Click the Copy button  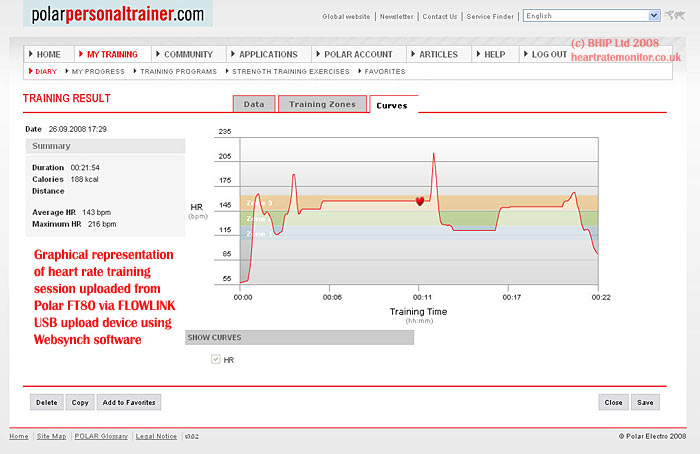80,402
